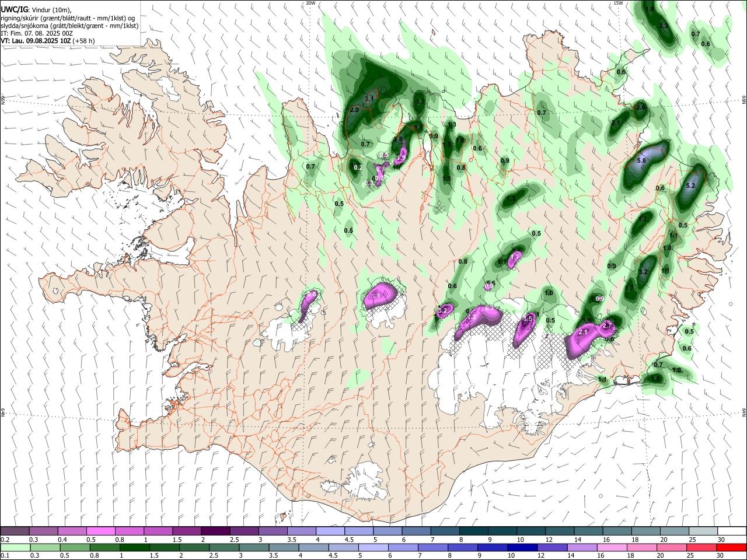The height and width of the screenshot is (560, 747).
Task: Select the 2.3 precipitation value offshore
Action: click(664, 26)
